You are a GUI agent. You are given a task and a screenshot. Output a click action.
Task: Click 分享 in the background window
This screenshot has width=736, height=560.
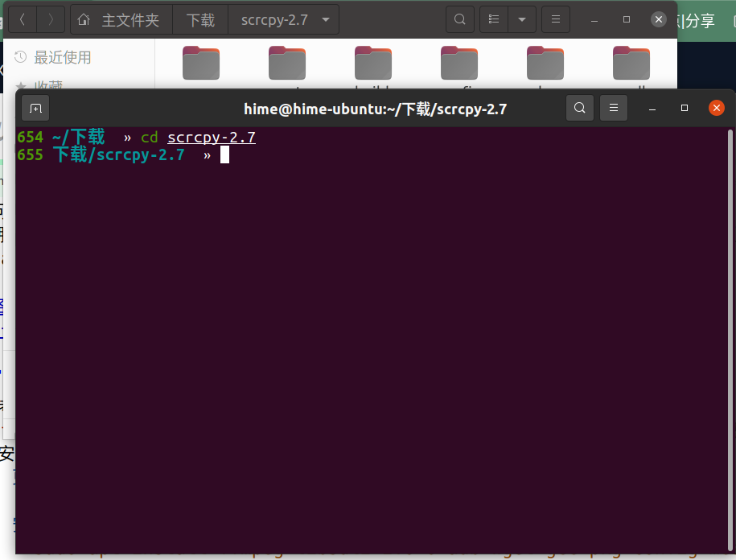(x=699, y=21)
